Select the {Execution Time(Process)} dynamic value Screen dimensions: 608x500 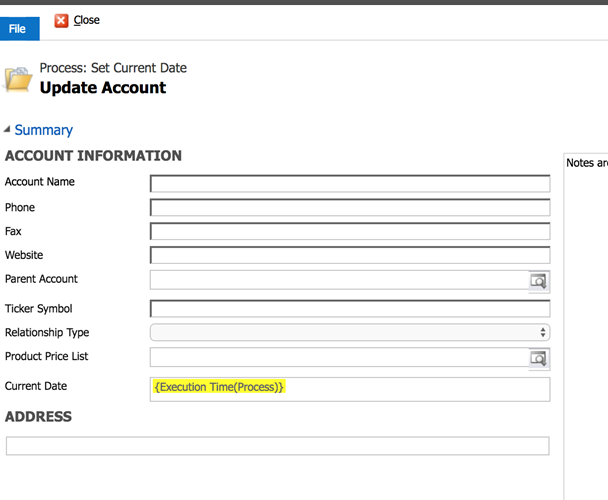(219, 387)
